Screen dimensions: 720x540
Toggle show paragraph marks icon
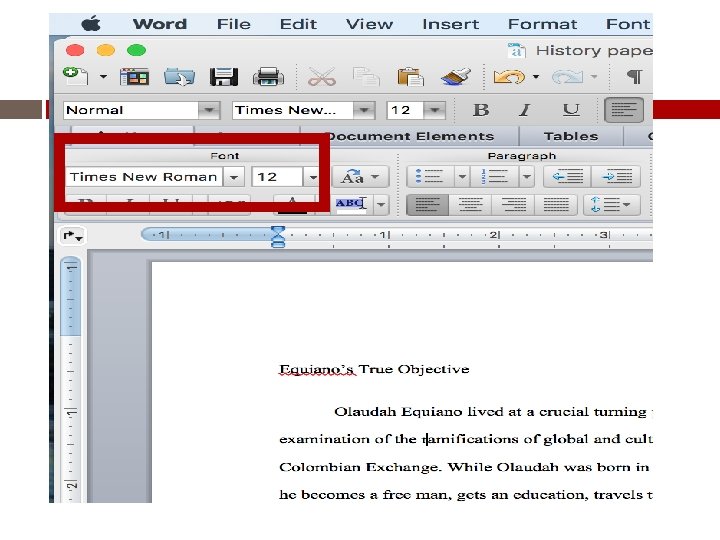[635, 77]
